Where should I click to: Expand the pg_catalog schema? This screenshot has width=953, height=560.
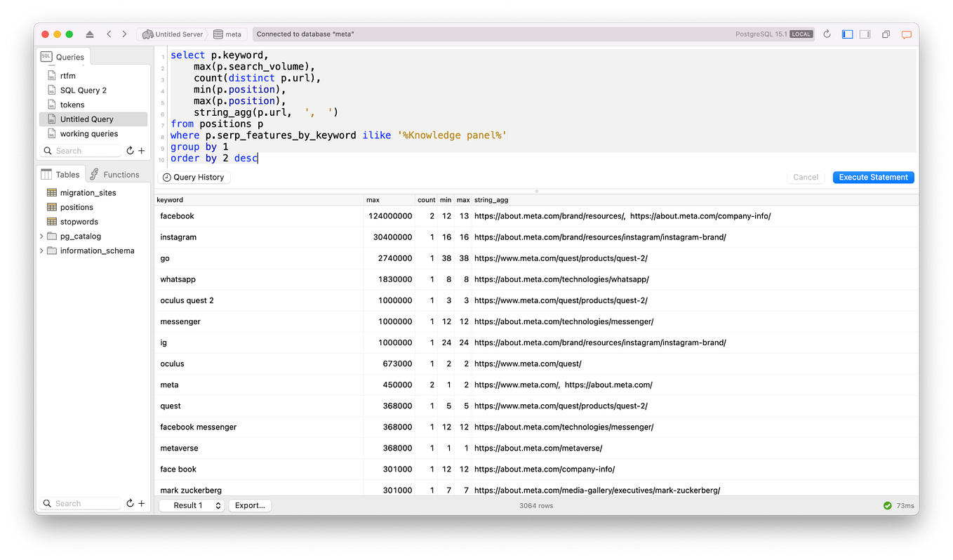point(41,236)
